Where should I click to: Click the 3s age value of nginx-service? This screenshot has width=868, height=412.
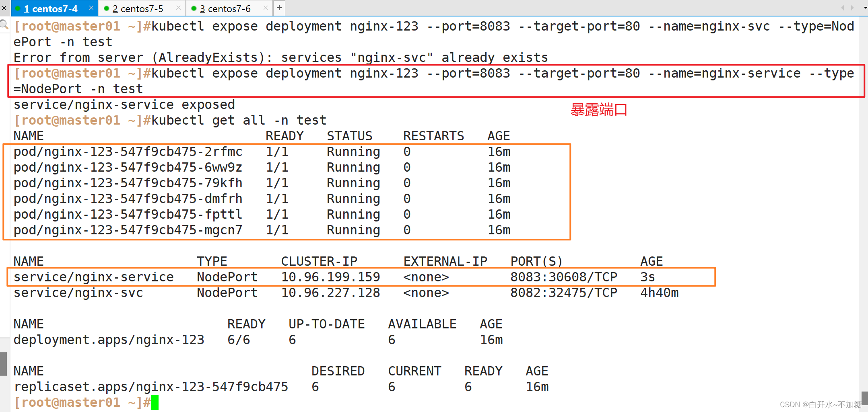(x=648, y=277)
